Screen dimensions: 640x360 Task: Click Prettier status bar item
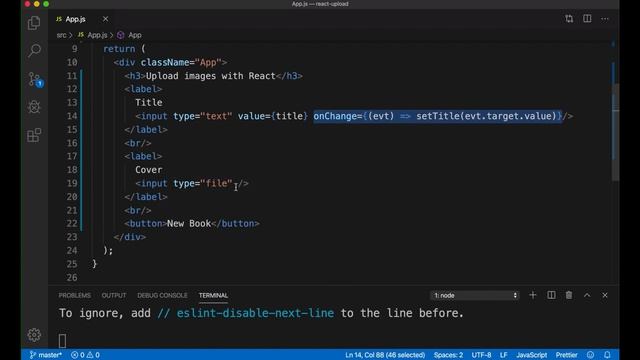(x=567, y=355)
